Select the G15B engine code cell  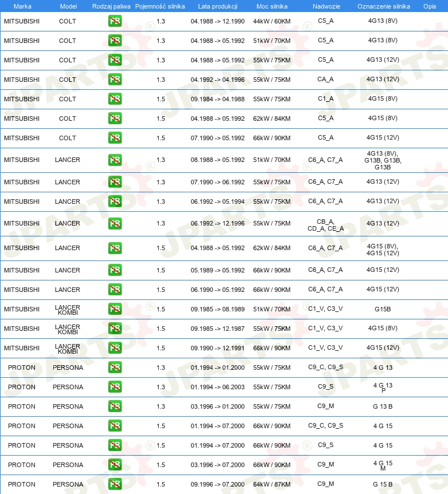coord(383,309)
